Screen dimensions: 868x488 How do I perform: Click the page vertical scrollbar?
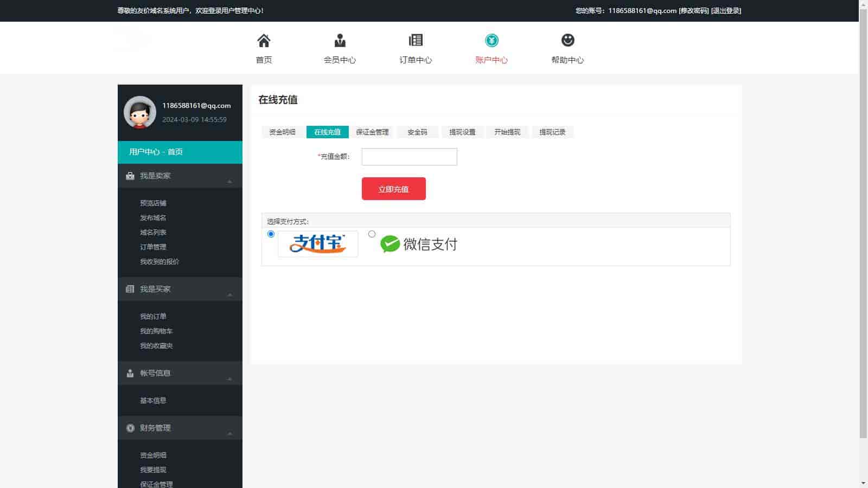[x=863, y=217]
